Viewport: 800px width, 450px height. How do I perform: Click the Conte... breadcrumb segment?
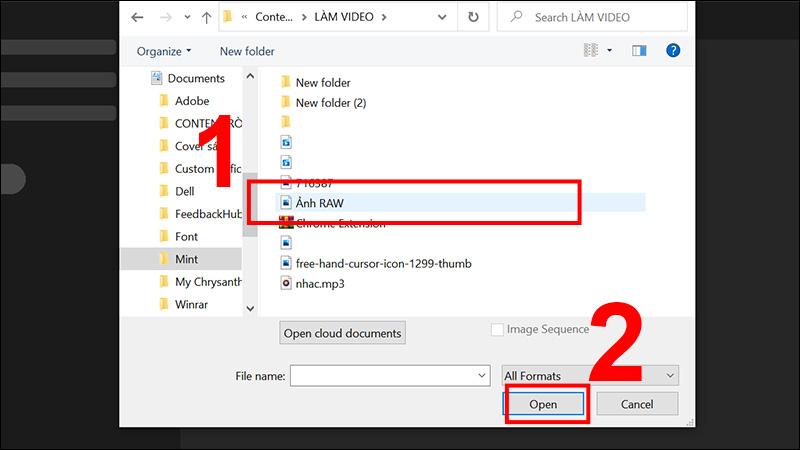274,17
